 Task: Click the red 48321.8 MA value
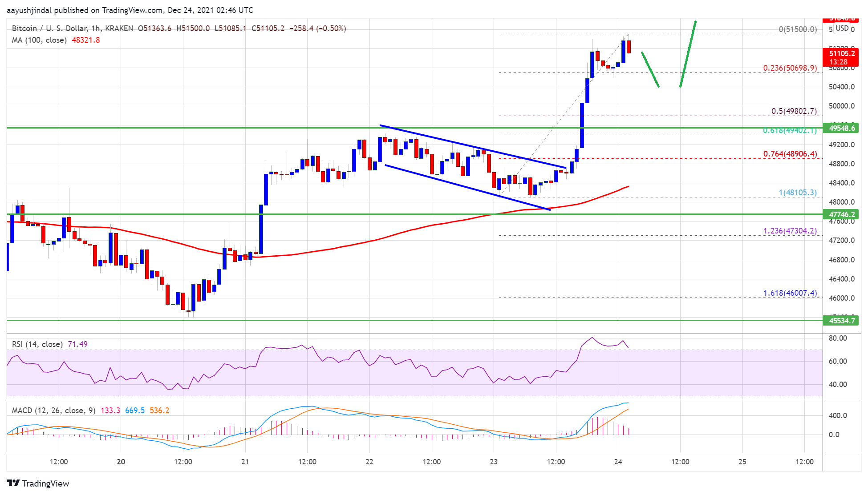[85, 40]
